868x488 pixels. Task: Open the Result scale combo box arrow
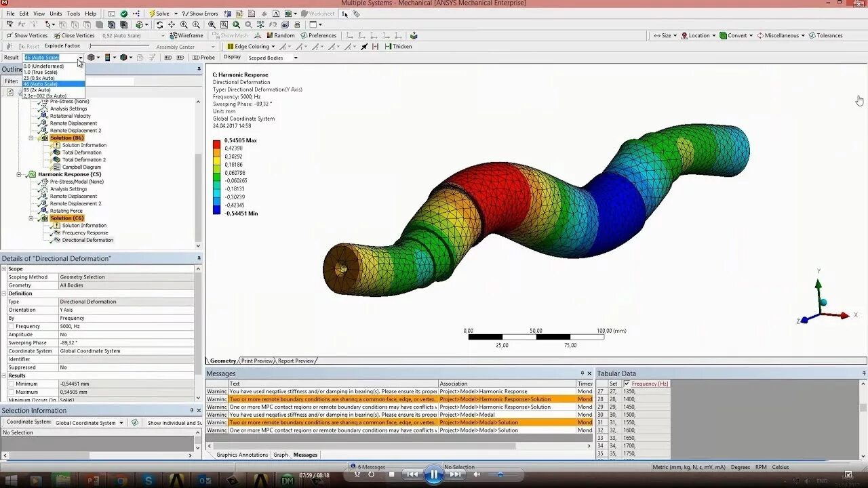80,58
